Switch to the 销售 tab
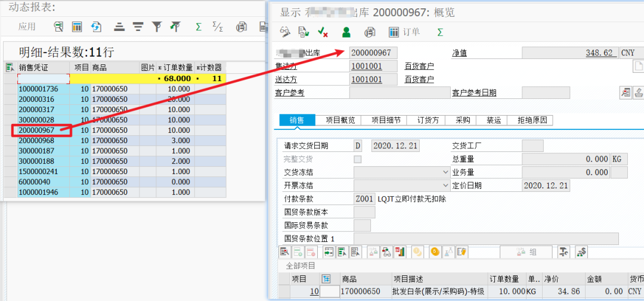Screen dimensions: 644x301 pos(297,120)
